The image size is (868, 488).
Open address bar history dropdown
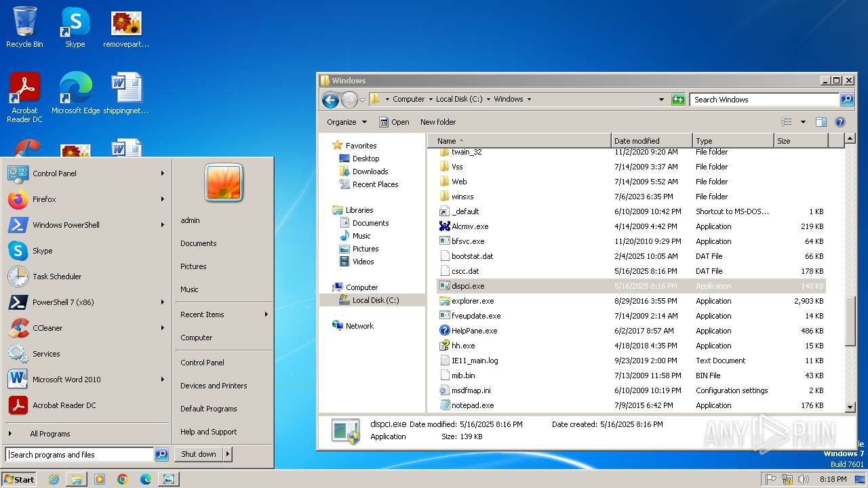(662, 100)
